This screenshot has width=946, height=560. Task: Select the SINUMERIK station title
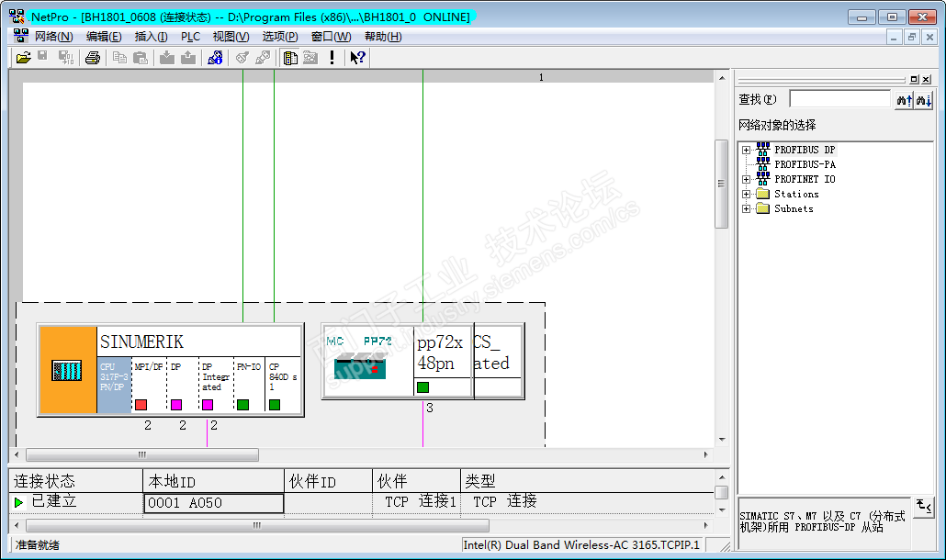click(x=141, y=342)
